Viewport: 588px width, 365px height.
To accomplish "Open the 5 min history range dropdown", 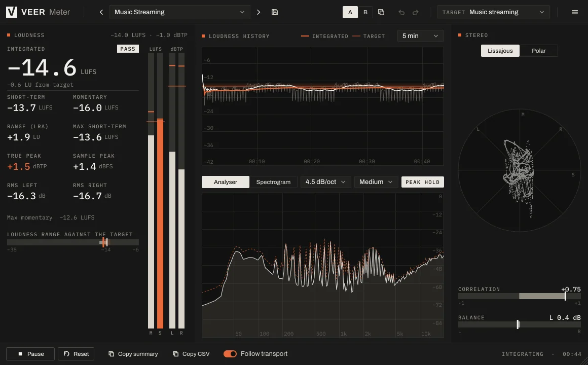I will (x=420, y=35).
